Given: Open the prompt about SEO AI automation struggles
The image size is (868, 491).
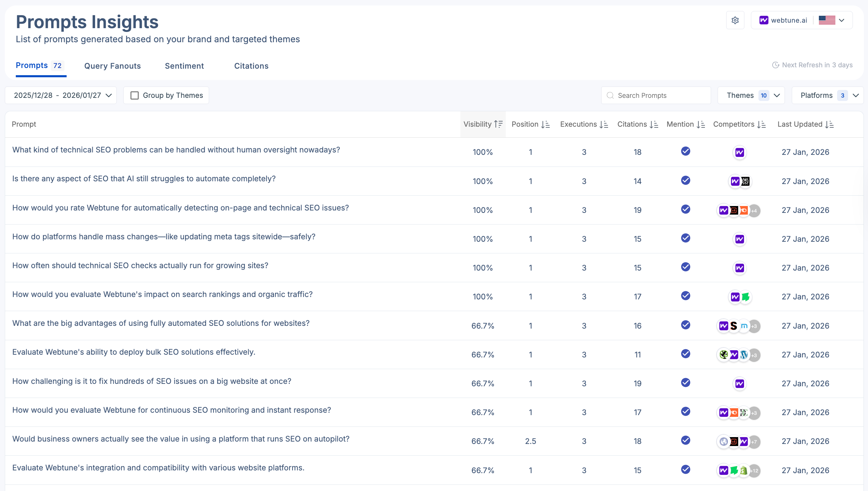Looking at the screenshot, I should point(144,179).
